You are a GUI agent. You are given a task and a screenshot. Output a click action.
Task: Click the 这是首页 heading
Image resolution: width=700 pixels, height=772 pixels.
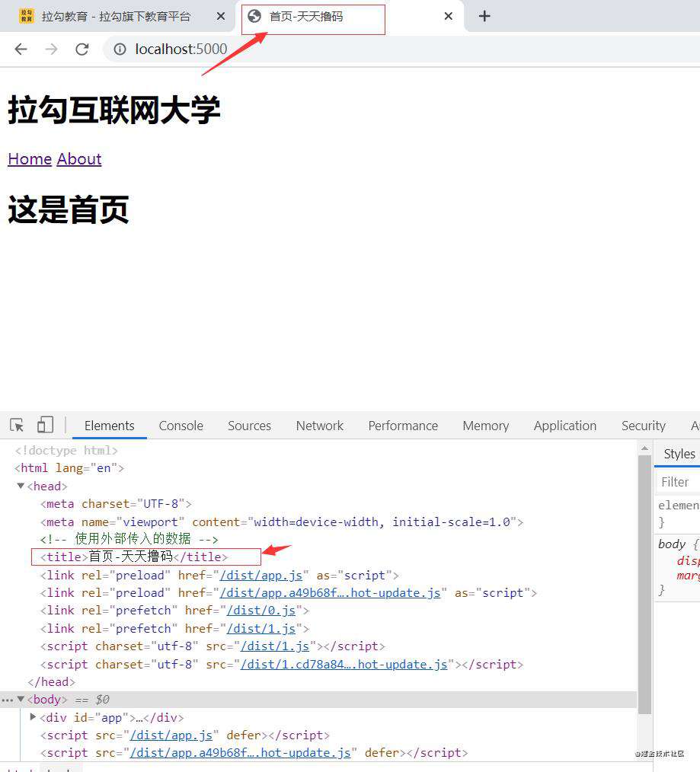click(x=69, y=209)
